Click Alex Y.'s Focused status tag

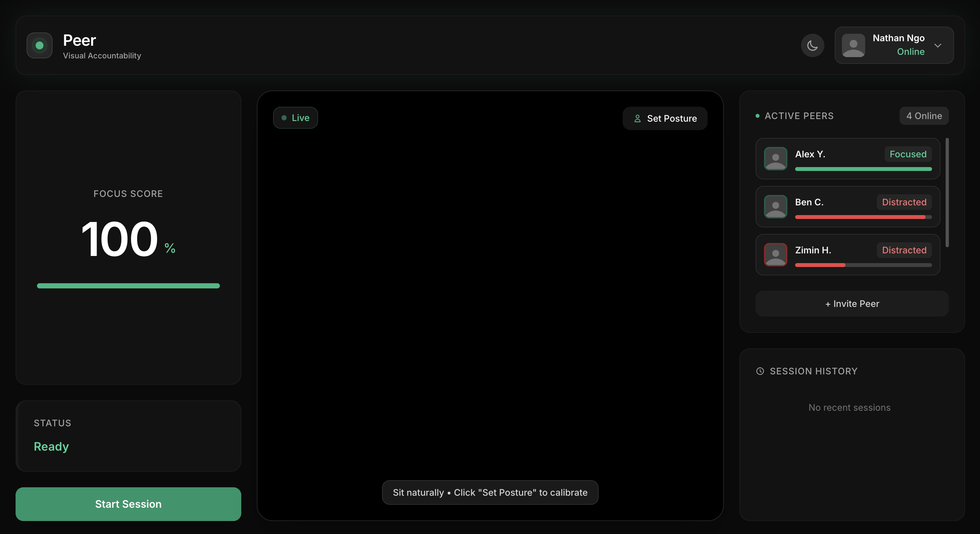coord(908,154)
